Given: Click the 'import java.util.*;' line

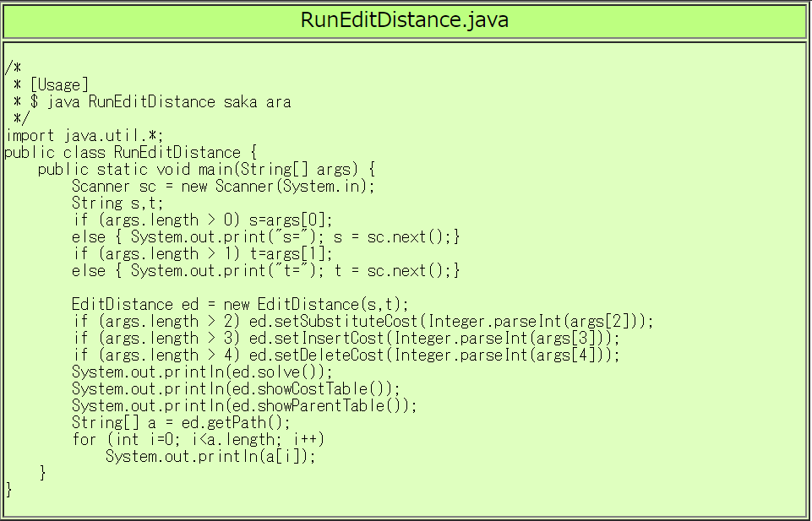Looking at the screenshot, I should [84, 136].
